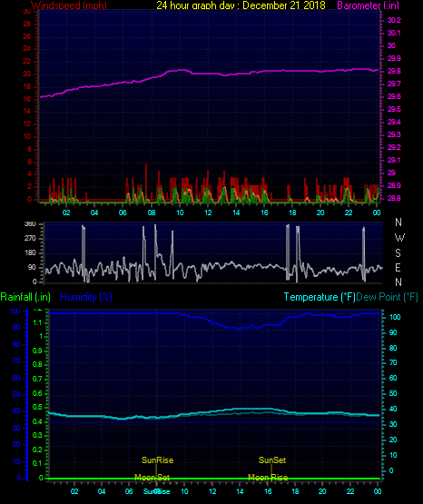Click the 100 humidity axis value
423x504 pixels.
[15, 311]
